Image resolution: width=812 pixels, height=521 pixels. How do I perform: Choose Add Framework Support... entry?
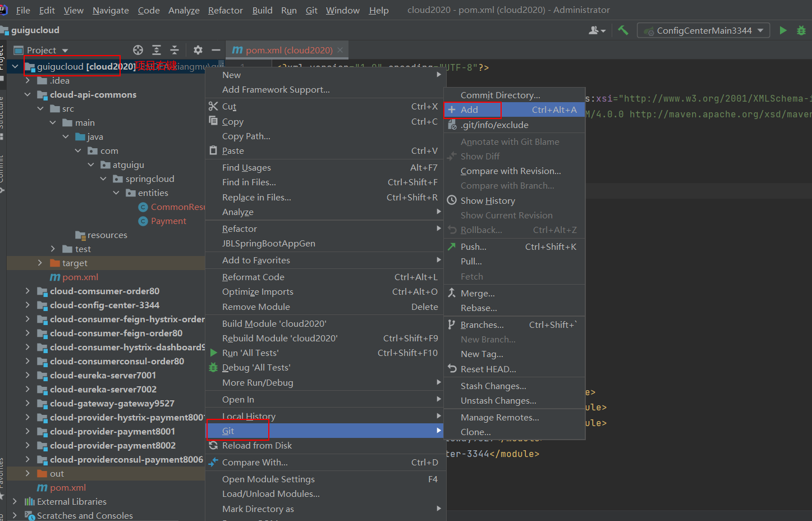tap(325, 89)
